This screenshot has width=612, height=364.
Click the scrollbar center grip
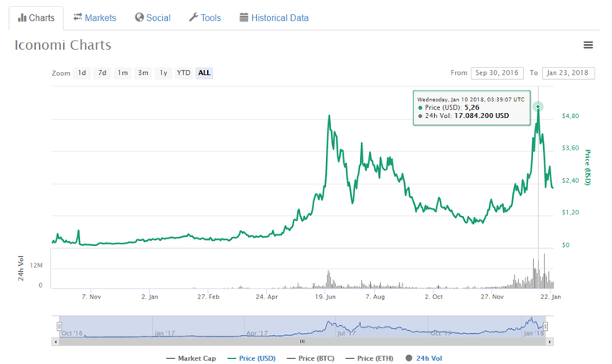click(x=302, y=342)
